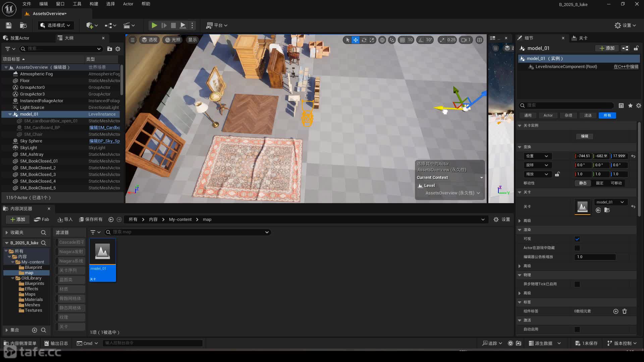Open the Position (位置) type dropdown
The width and height of the screenshot is (644, 362).
click(x=537, y=156)
